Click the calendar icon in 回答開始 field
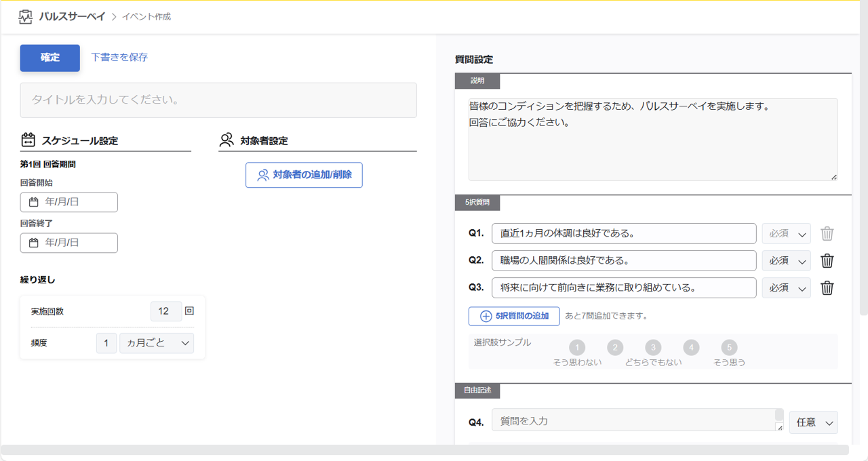 click(33, 202)
